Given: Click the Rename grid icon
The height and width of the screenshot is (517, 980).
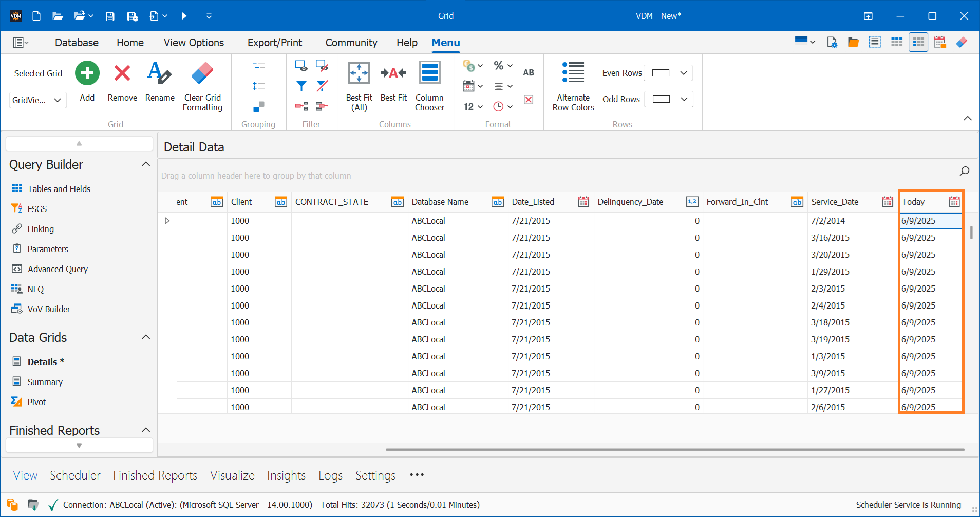Looking at the screenshot, I should (159, 73).
